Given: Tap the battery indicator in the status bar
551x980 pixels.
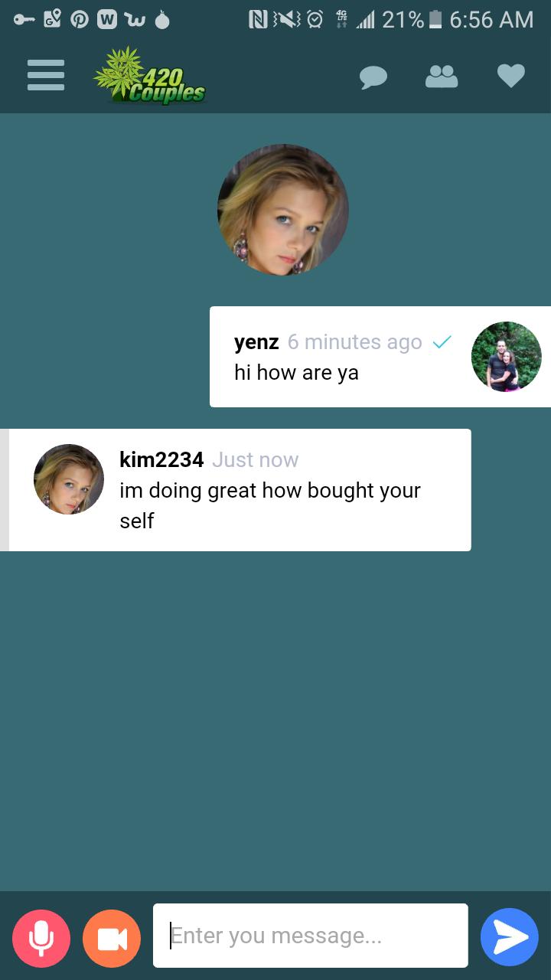Looking at the screenshot, I should 435,20.
